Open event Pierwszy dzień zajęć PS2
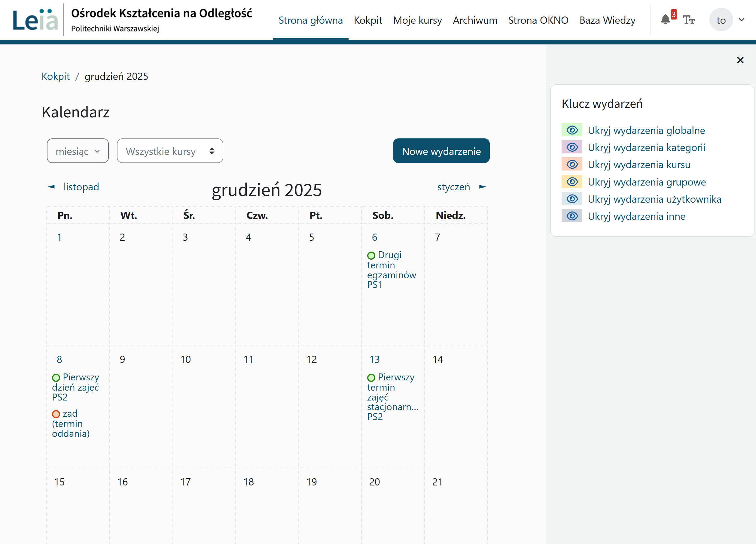 click(76, 387)
